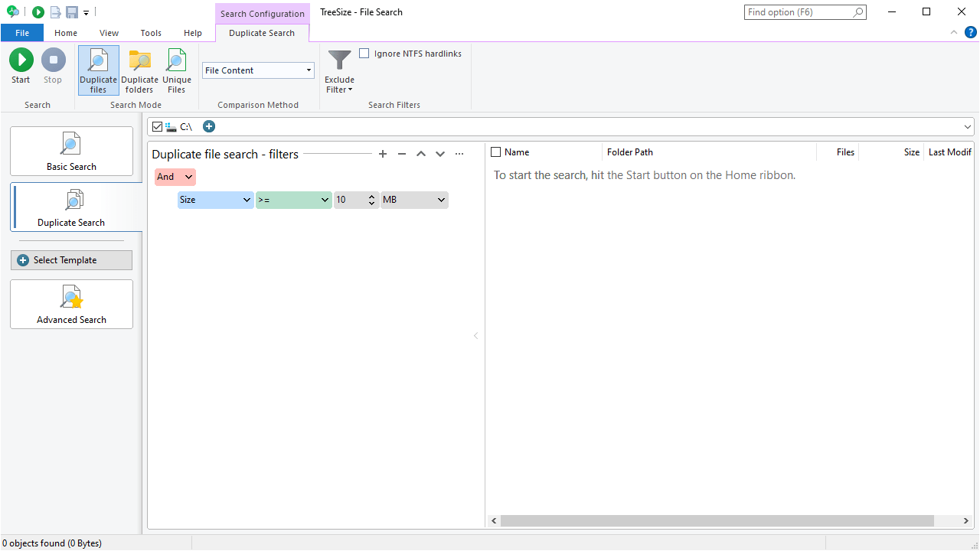
Task: Increase the size value using the stepper
Action: [371, 196]
